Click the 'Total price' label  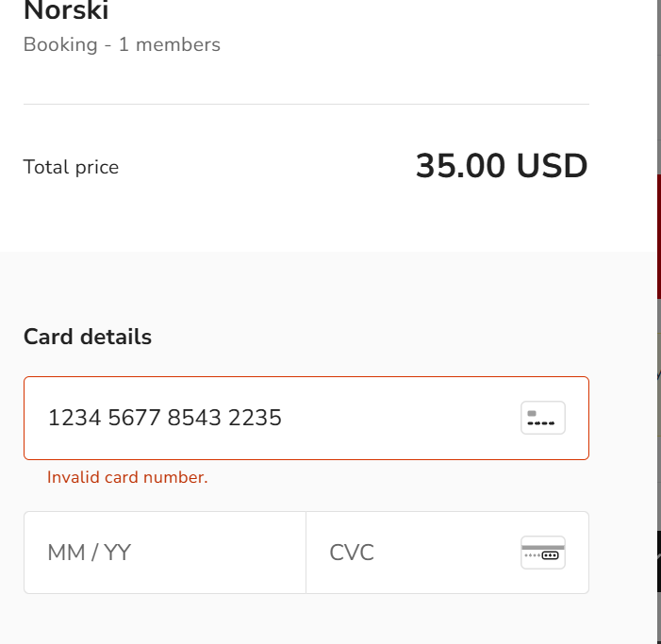click(x=71, y=167)
